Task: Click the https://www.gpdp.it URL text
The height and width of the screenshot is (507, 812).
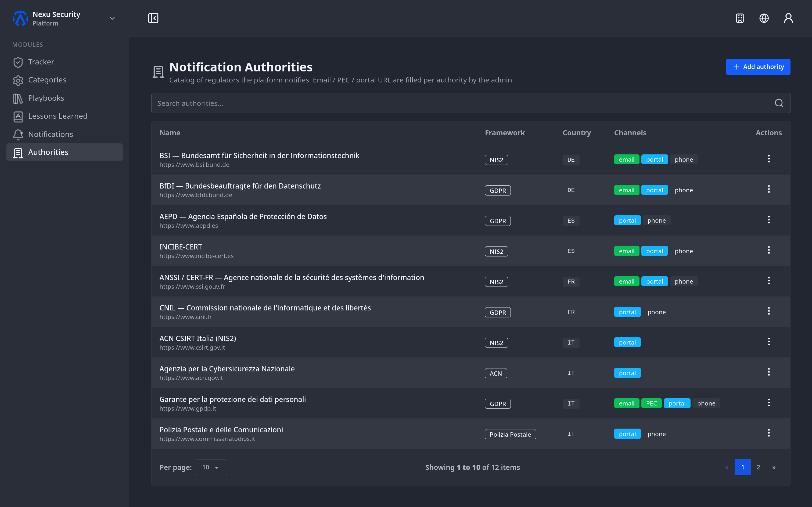Action: [188, 408]
